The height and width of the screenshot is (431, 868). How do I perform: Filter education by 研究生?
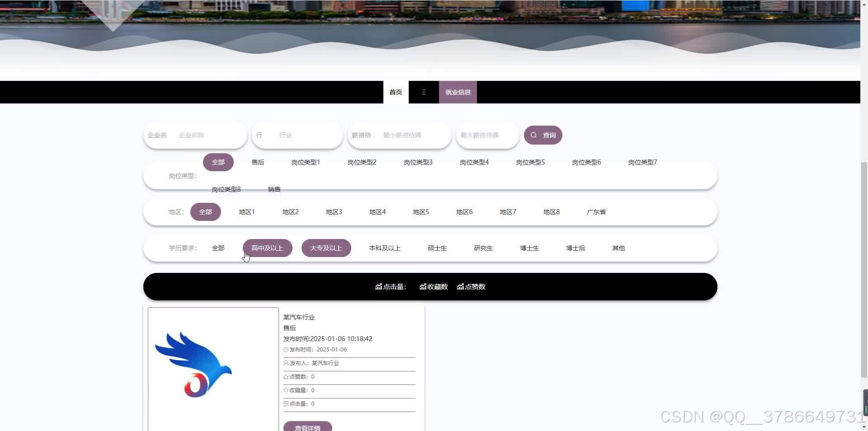click(x=483, y=248)
